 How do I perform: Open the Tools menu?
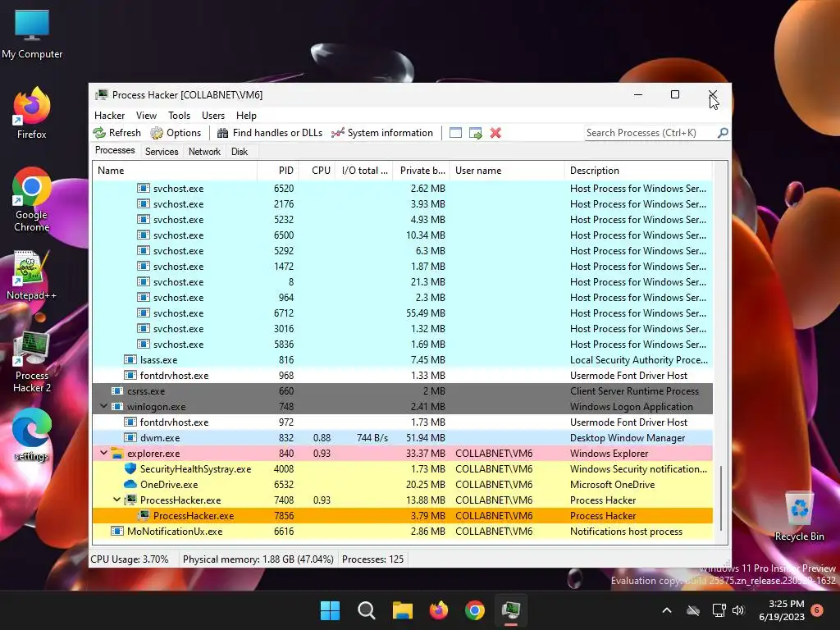179,115
